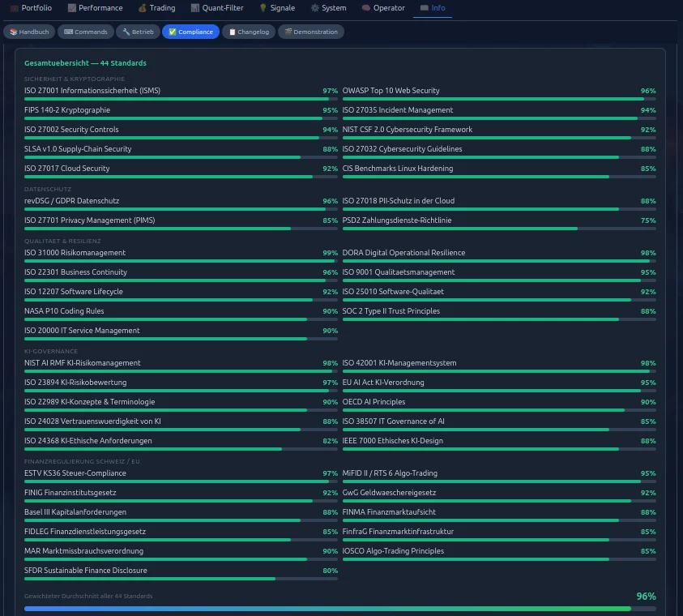Click the Signale light bulb icon

(x=263, y=8)
